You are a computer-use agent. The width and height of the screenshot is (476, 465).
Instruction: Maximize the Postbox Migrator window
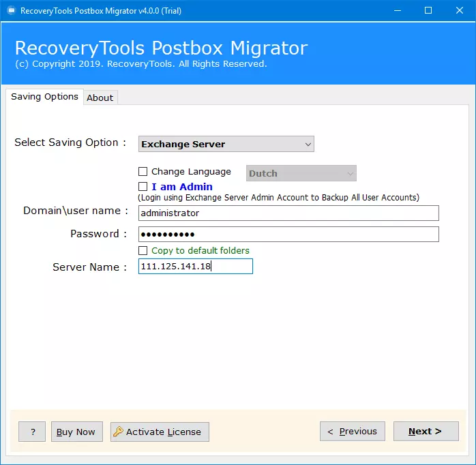click(428, 11)
